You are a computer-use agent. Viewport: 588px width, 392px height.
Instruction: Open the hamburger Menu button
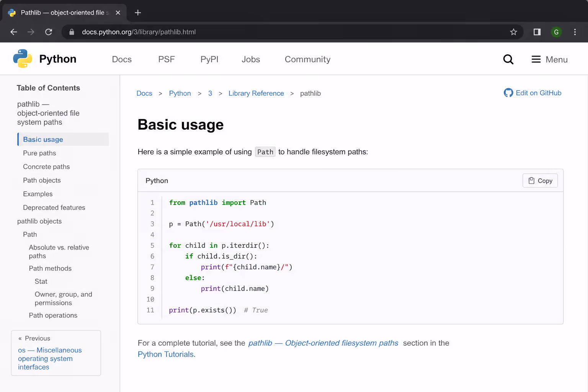[549, 59]
